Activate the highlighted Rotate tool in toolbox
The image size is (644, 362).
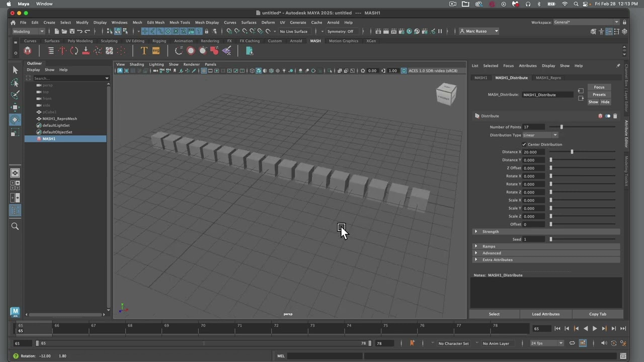pyautogui.click(x=15, y=120)
